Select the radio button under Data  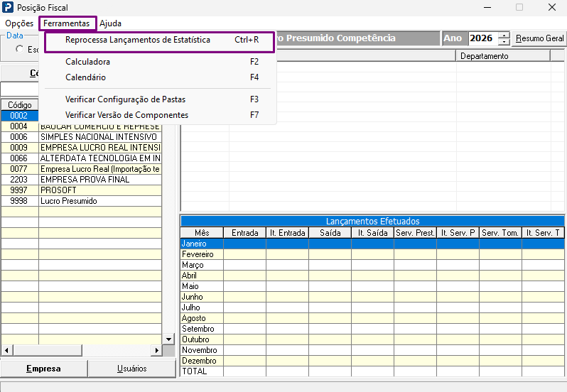tap(19, 49)
